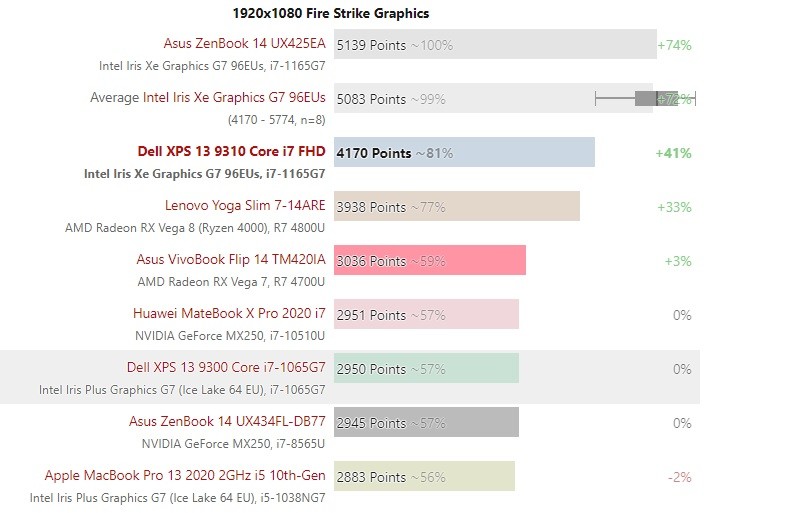This screenshot has width=806, height=513.
Task: Click the 4170 Points blue bar
Action: pyautogui.click(x=464, y=152)
